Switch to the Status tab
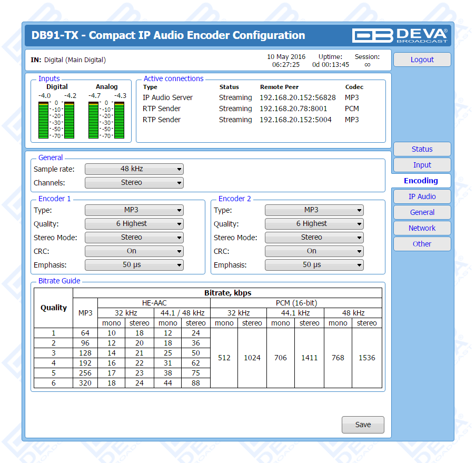The height and width of the screenshot is (463, 476). tap(422, 149)
